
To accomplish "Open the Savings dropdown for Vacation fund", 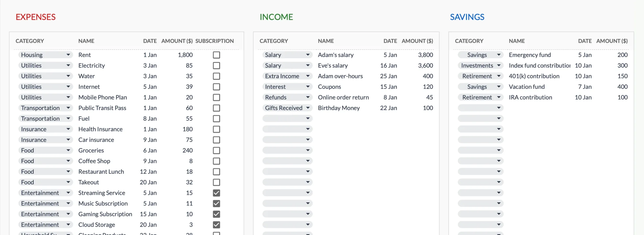I will coord(481,87).
